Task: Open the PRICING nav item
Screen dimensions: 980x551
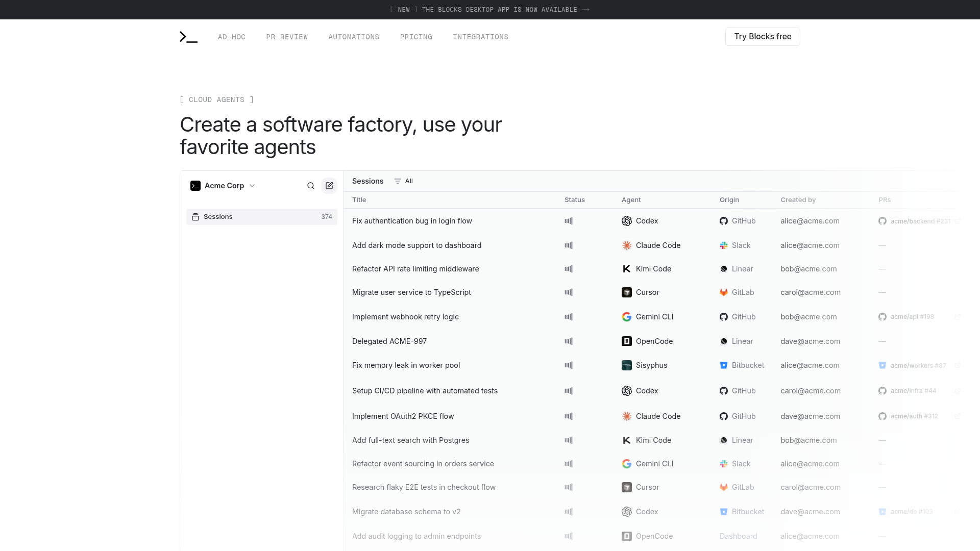Action: click(x=416, y=37)
